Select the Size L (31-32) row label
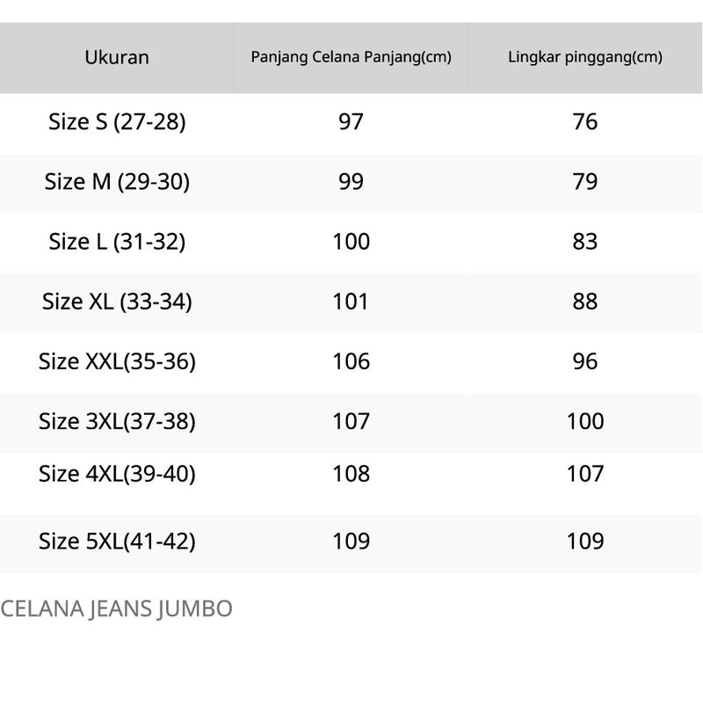 point(117,242)
